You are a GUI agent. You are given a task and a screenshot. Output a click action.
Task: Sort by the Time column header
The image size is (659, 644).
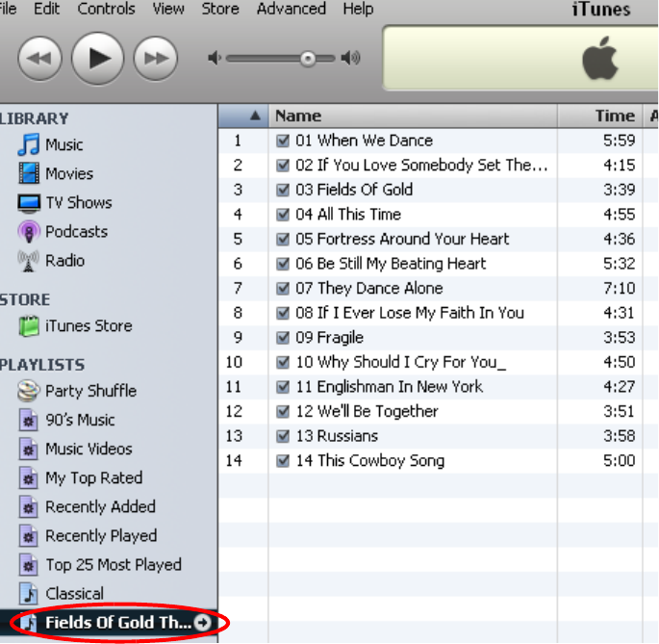pos(600,116)
